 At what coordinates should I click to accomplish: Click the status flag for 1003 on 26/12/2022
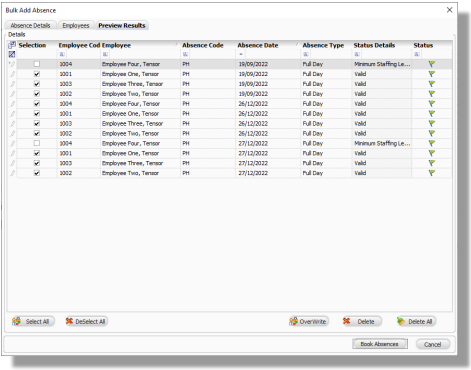pyautogui.click(x=432, y=123)
